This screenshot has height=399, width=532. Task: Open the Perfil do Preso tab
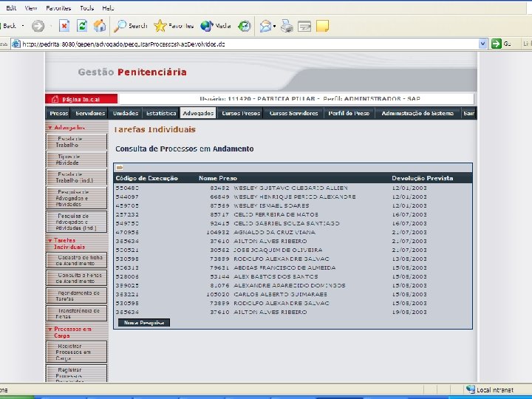tap(349, 113)
